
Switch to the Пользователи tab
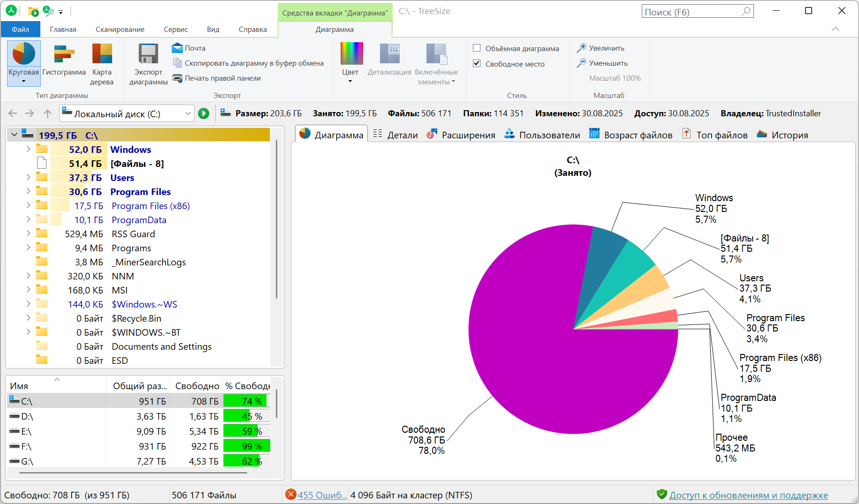pos(542,135)
